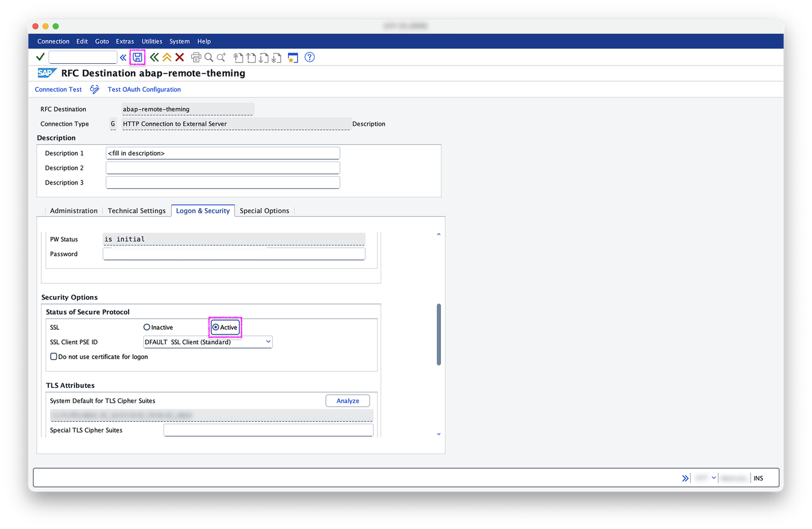The image size is (812, 529).
Task: Click Test OAuth Configuration link
Action: 144,89
